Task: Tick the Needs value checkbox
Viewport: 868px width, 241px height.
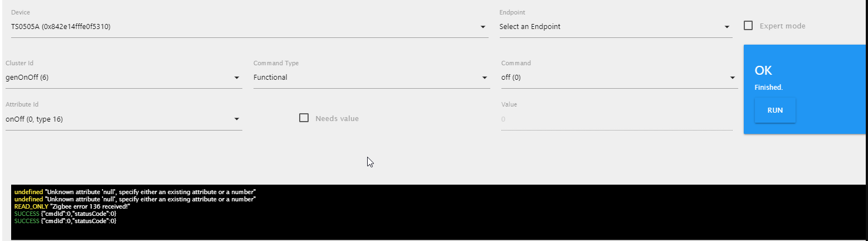Action: pyautogui.click(x=304, y=118)
